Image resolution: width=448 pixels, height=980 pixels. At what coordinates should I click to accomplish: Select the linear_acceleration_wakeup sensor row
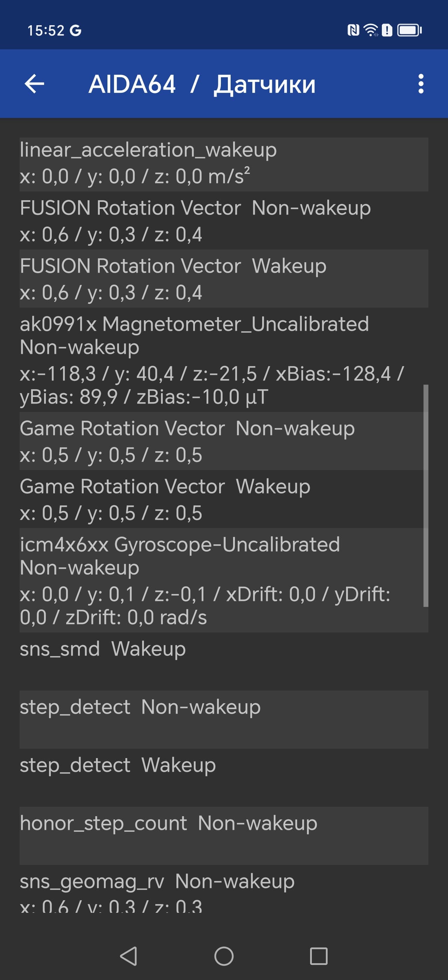coord(224,164)
